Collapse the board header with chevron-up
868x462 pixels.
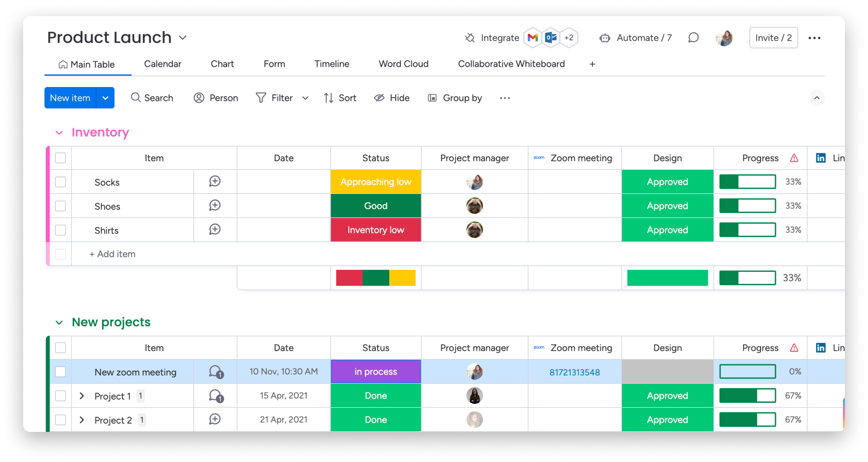[817, 98]
